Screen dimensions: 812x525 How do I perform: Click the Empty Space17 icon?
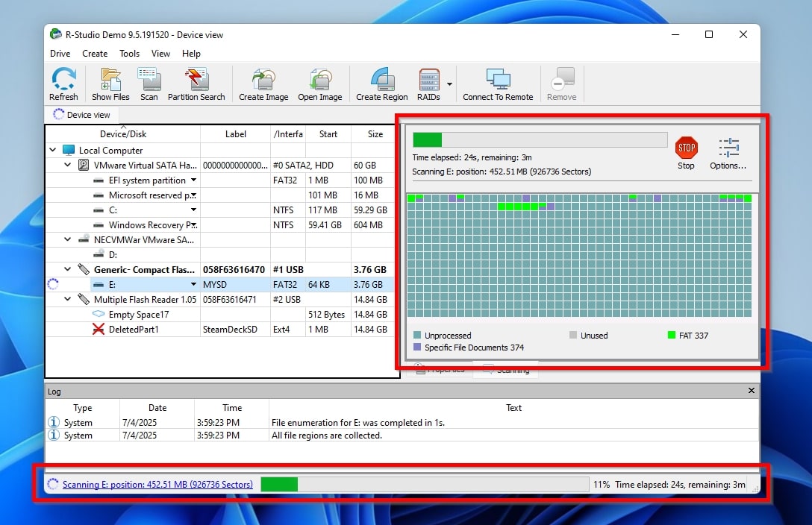coord(99,314)
